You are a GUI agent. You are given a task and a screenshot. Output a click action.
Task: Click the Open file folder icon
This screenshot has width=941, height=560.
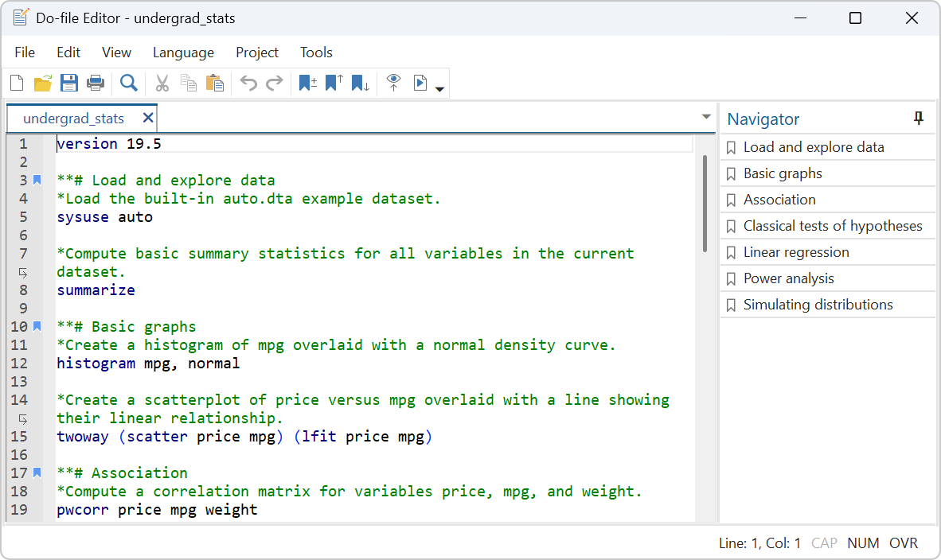(42, 83)
